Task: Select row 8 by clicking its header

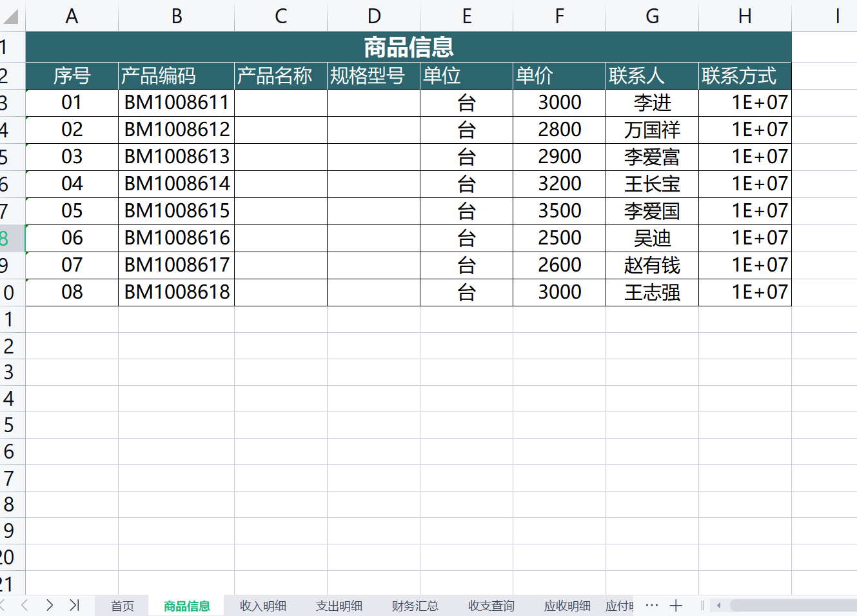Action: 12,237
